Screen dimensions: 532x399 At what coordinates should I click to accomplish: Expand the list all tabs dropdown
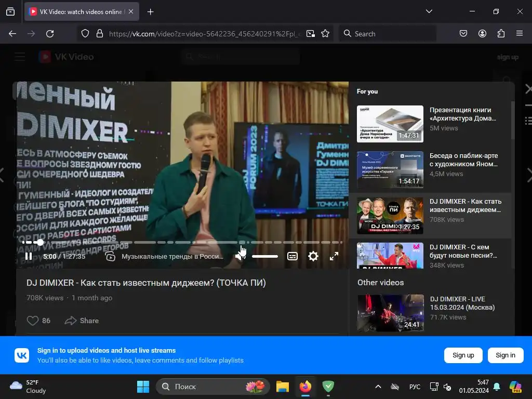point(429,11)
